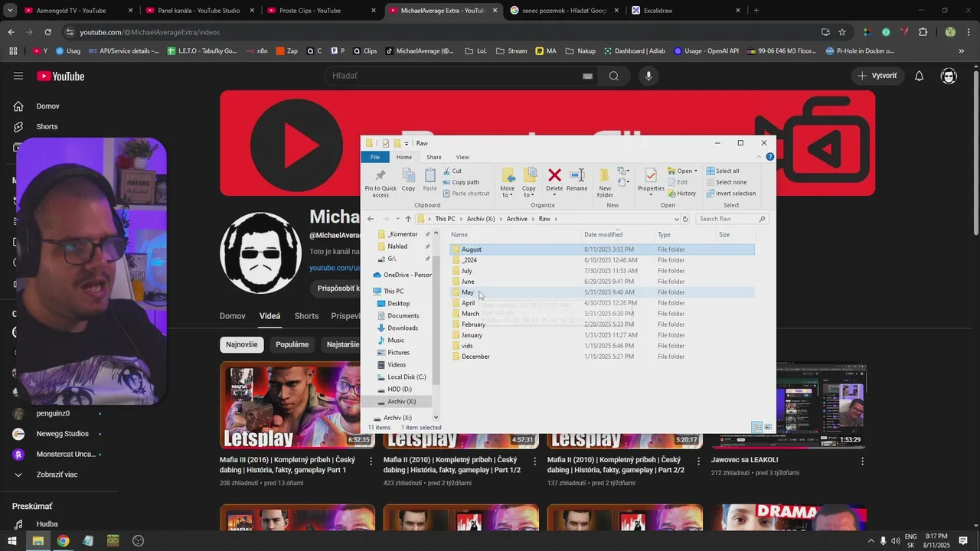Screen dimensions: 980x551
Task: Open the ribbon Open dropdown
Action: pyautogui.click(x=682, y=171)
